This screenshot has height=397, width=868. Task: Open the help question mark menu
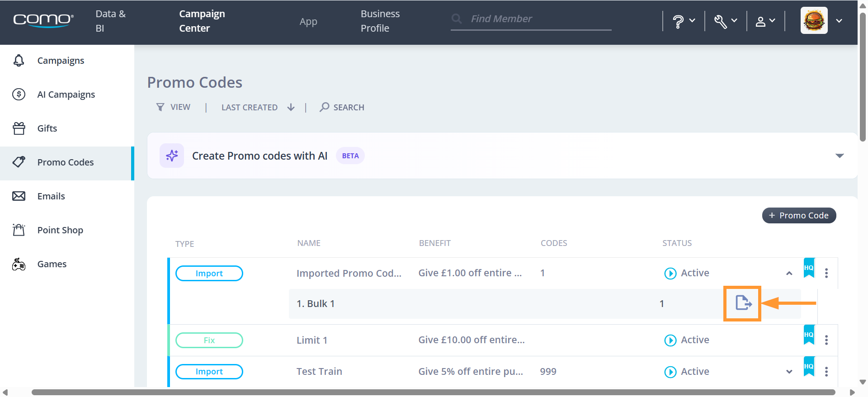click(684, 21)
